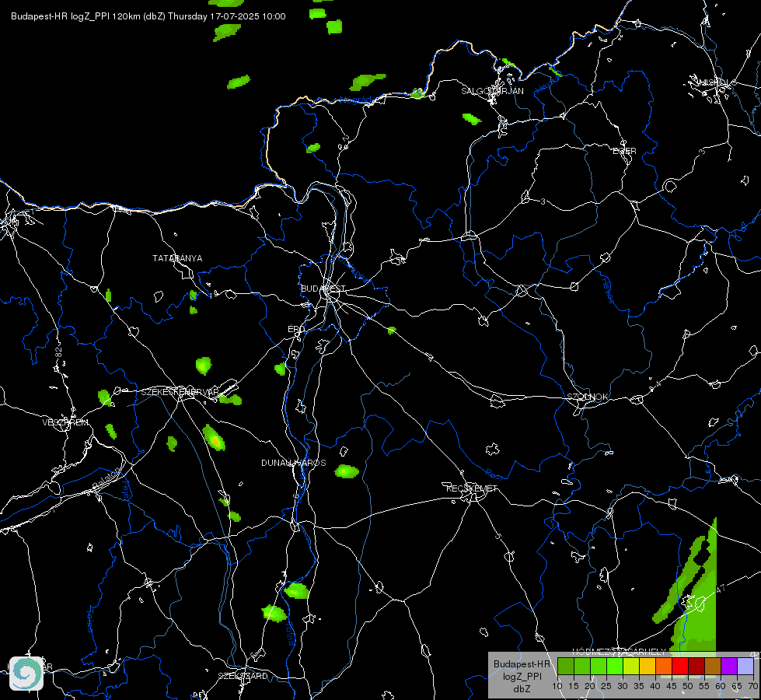Pick the brown 55–60 dBZ swatch

tap(713, 666)
